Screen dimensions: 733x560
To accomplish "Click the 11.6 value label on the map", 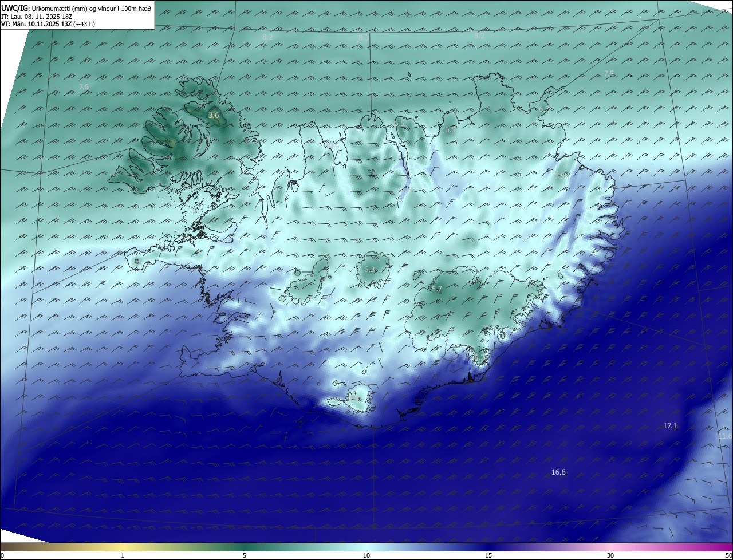I will pyautogui.click(x=725, y=436).
